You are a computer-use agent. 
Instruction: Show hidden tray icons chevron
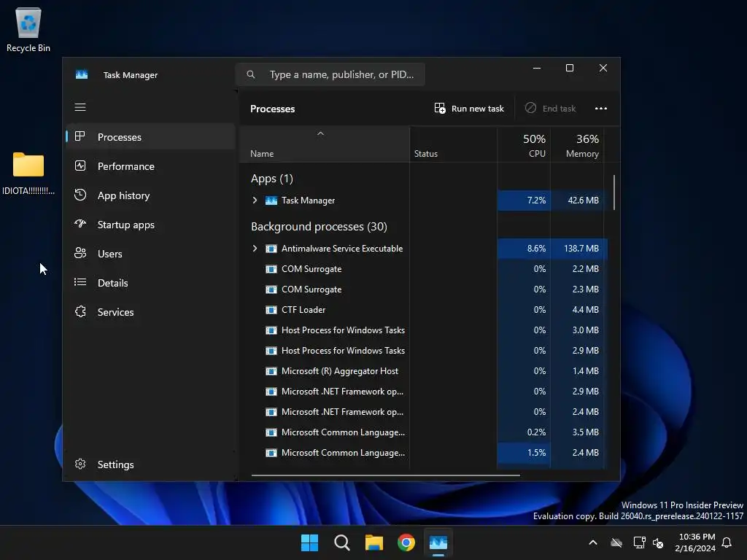coord(593,542)
